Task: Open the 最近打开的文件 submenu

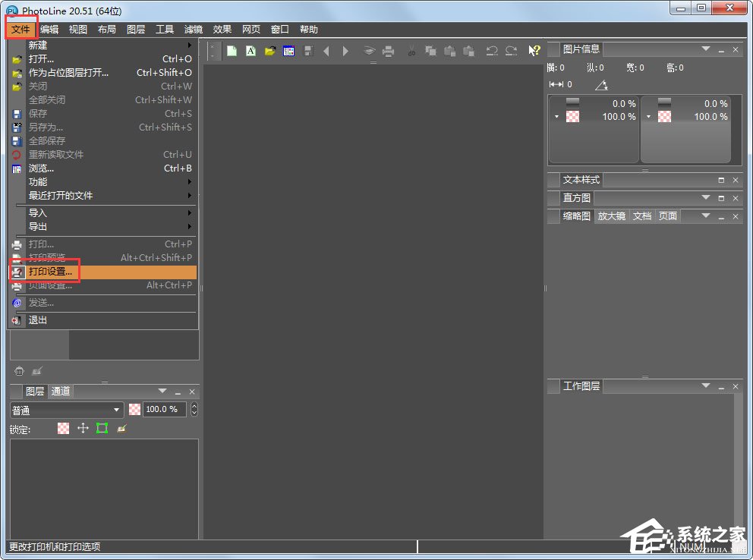Action: tap(103, 195)
